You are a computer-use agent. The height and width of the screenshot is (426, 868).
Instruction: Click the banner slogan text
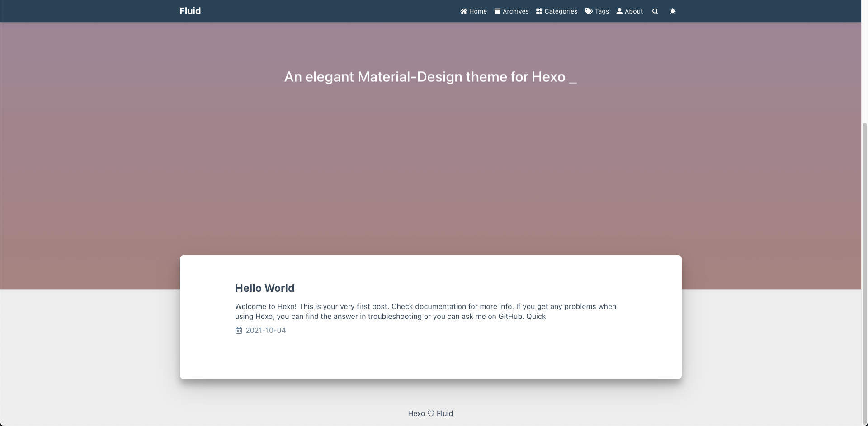[x=425, y=77]
